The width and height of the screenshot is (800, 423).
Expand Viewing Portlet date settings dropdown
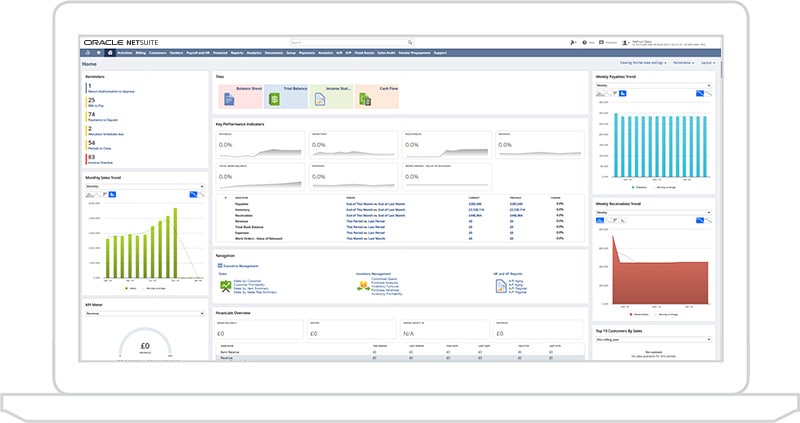point(643,63)
